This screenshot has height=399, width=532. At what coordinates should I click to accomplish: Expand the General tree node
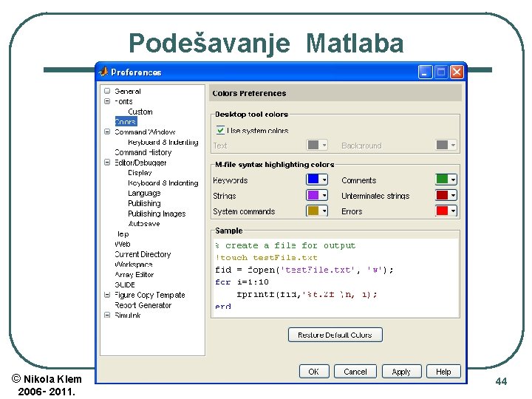coord(107,91)
